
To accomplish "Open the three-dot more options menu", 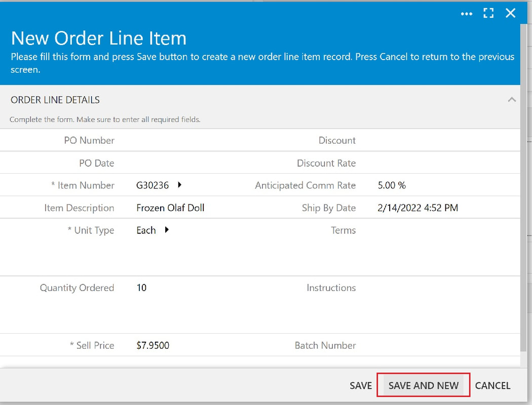I will [467, 14].
